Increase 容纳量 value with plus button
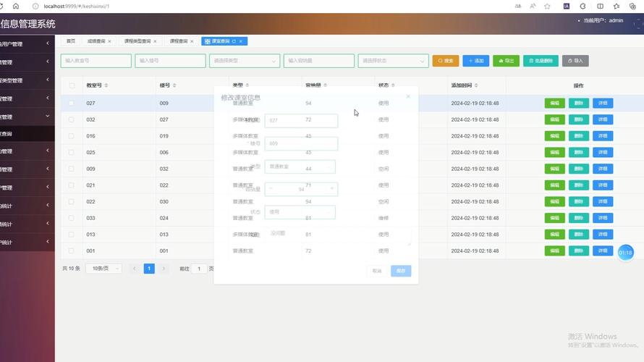Screen dimensions: 644x362 coord(331,189)
